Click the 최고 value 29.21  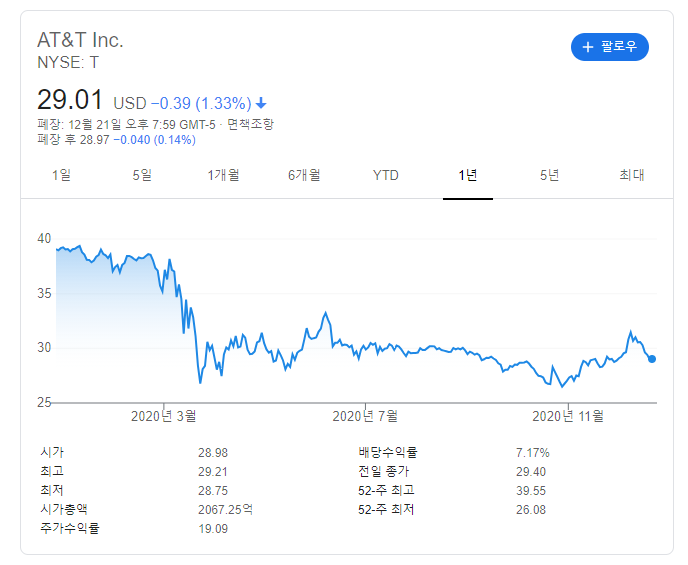coord(213,472)
